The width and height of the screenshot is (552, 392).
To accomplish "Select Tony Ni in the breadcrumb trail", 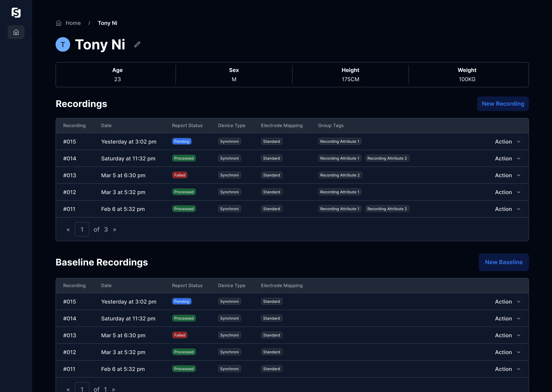I will (108, 23).
